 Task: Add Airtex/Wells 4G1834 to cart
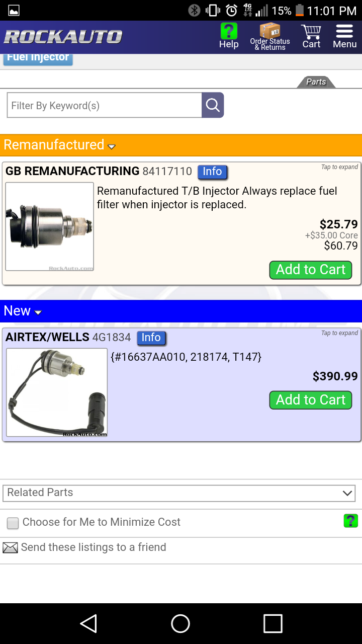click(310, 400)
